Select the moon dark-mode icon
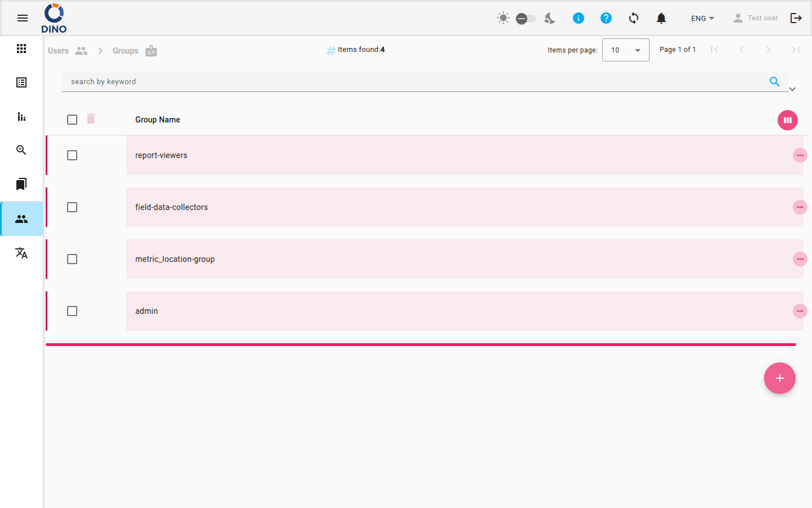The image size is (812, 508). (x=550, y=18)
